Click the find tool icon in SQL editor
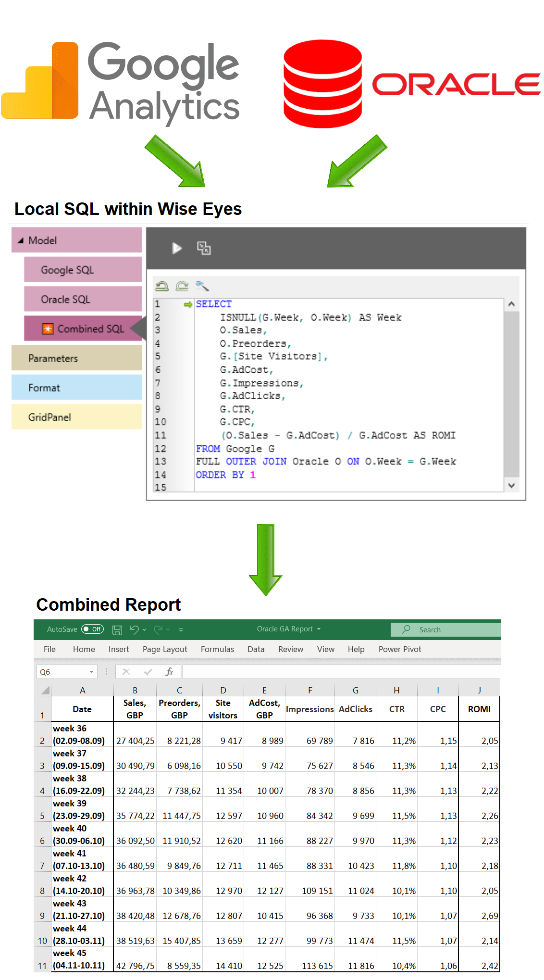Image resolution: width=544 pixels, height=980 pixels. click(202, 287)
